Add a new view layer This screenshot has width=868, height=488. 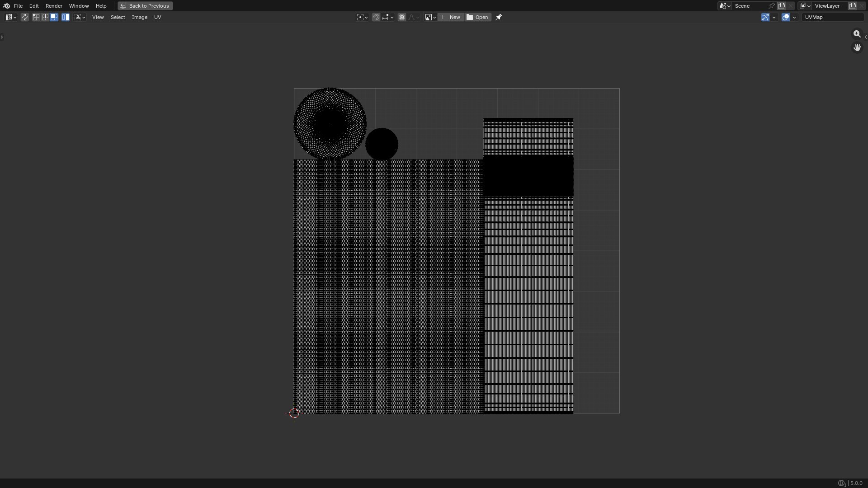tap(853, 6)
